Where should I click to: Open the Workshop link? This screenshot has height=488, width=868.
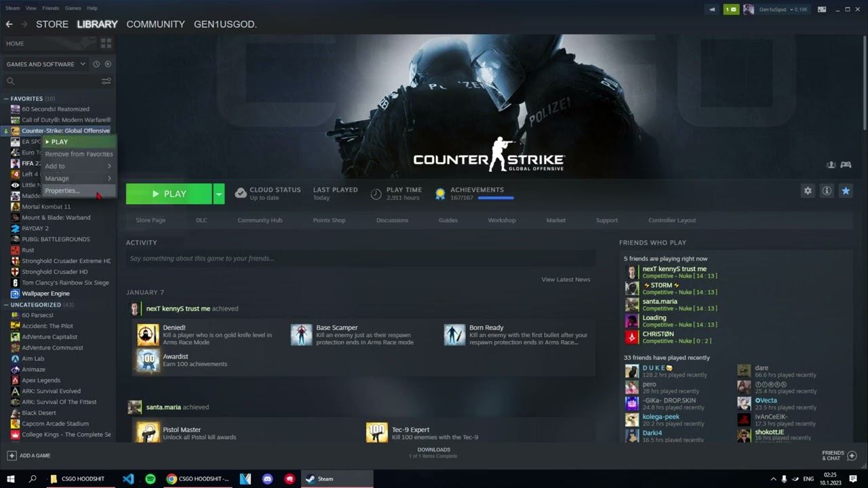point(502,220)
